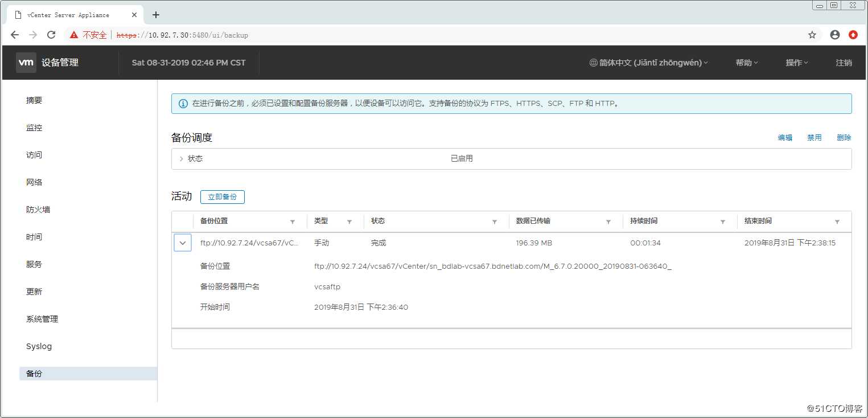Viewport: 868px width, 418px height.
Task: Filter the 状态 column
Action: pyautogui.click(x=495, y=222)
